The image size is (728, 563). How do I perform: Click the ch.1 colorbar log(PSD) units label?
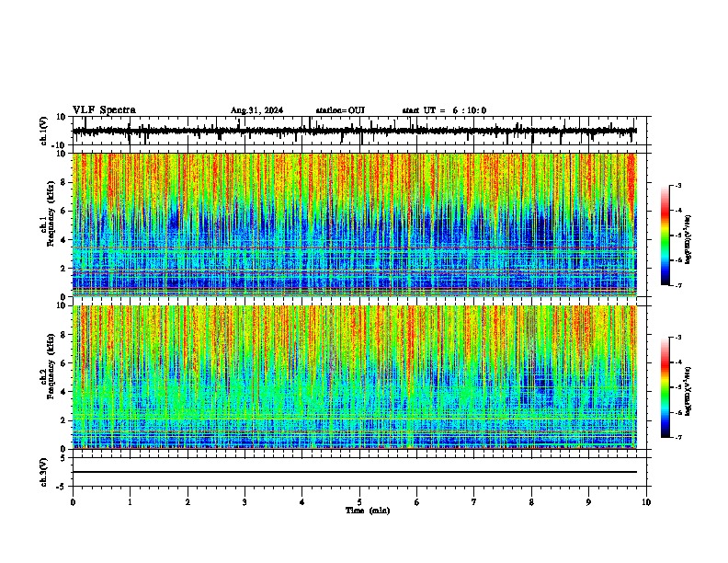tap(688, 239)
